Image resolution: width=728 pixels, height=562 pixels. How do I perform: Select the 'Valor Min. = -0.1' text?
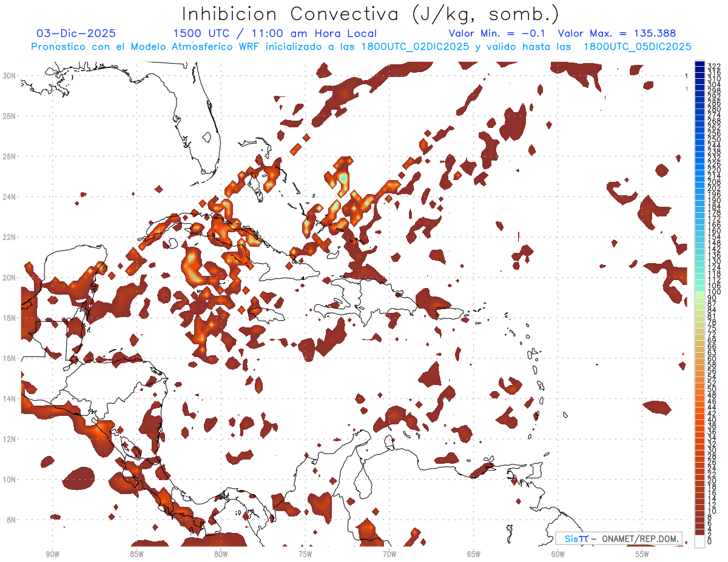click(x=497, y=34)
